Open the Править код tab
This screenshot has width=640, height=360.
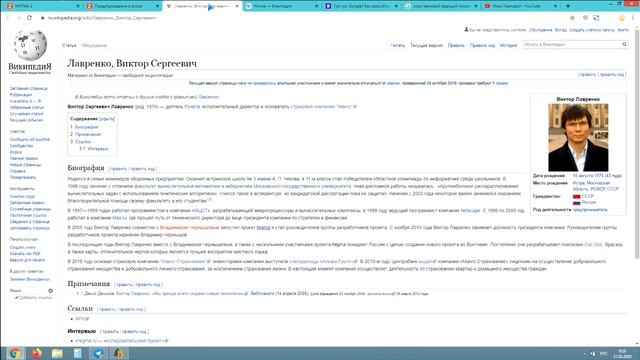click(482, 45)
